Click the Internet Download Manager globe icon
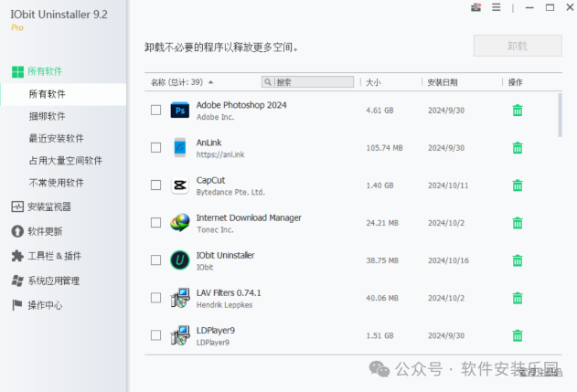This screenshot has height=392, width=577. [180, 223]
